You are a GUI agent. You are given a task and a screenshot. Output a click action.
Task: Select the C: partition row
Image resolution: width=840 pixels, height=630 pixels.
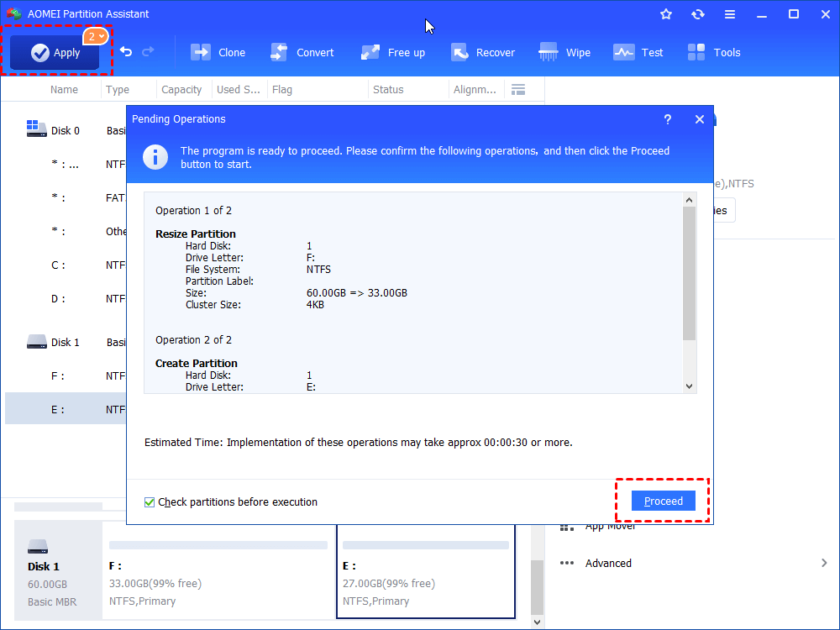tap(66, 265)
